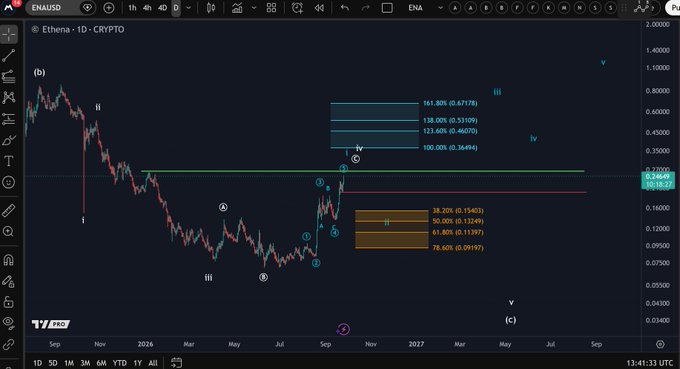Open the link drawings tool
680x369 pixels.
pos(9,344)
